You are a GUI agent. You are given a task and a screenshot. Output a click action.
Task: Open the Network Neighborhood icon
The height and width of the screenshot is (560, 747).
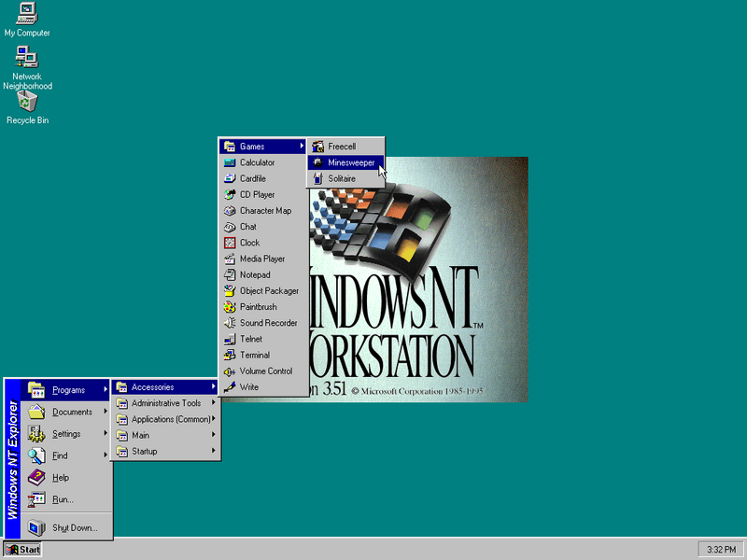click(27, 57)
